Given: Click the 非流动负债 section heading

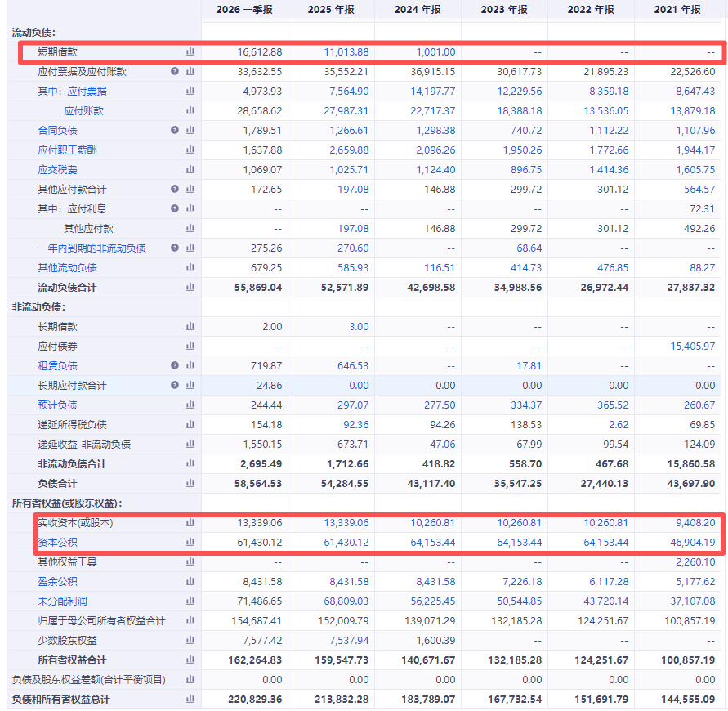Looking at the screenshot, I should click(38, 307).
